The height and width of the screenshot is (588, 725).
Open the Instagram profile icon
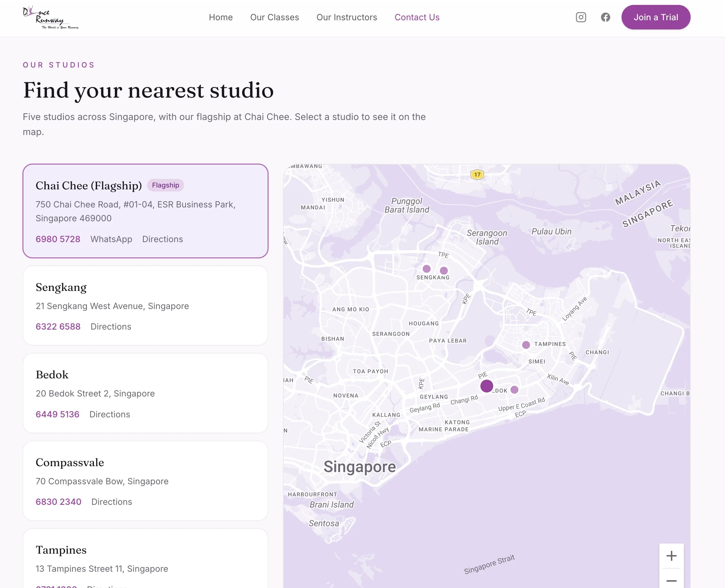coord(581,17)
